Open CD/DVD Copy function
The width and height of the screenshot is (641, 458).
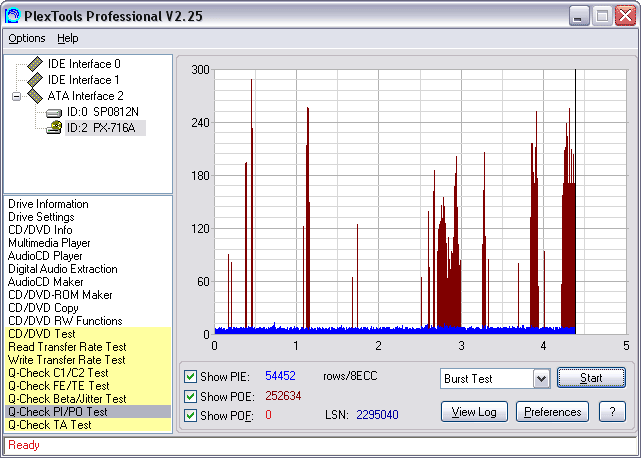[x=43, y=308]
